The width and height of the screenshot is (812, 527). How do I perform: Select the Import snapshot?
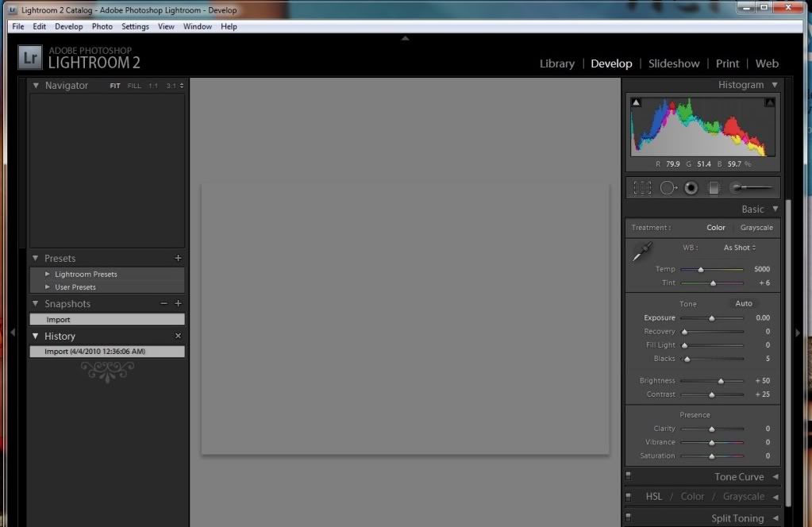coord(107,319)
